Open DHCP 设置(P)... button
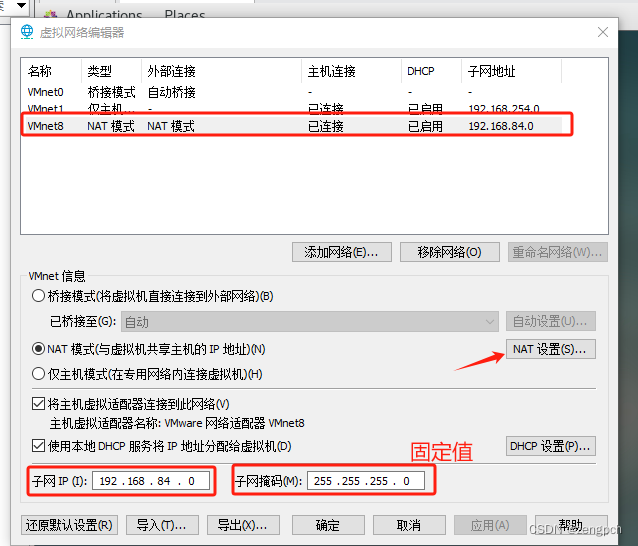The width and height of the screenshot is (638, 546). tap(551, 446)
